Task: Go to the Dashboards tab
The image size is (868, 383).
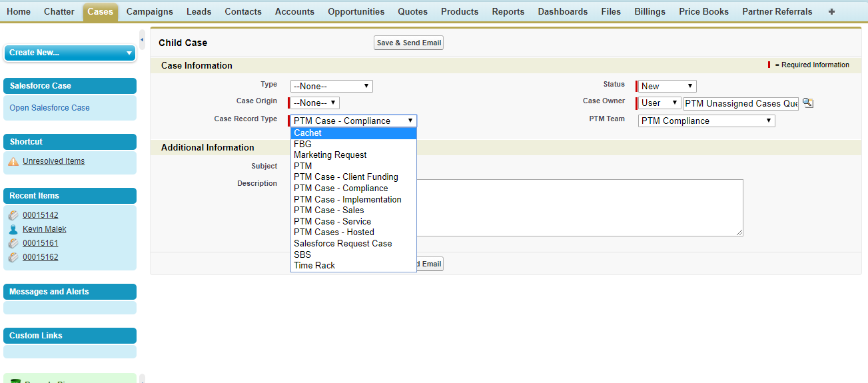Action: [x=562, y=11]
